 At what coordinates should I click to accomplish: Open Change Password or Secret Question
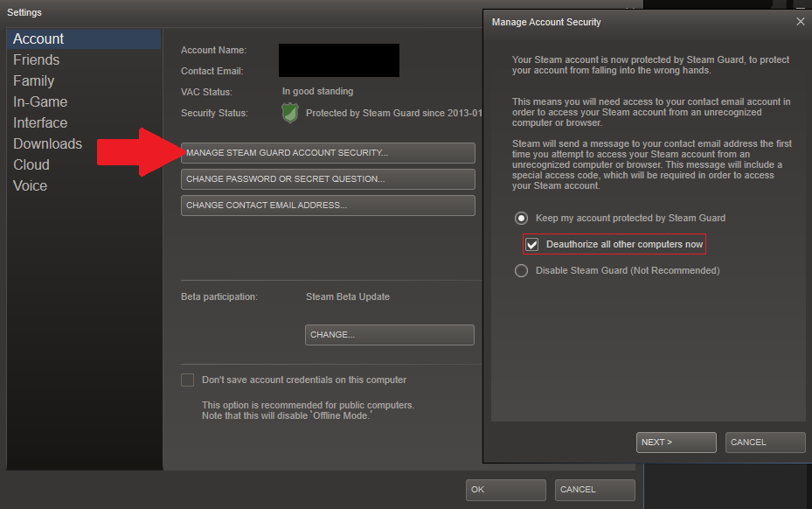[x=328, y=178]
